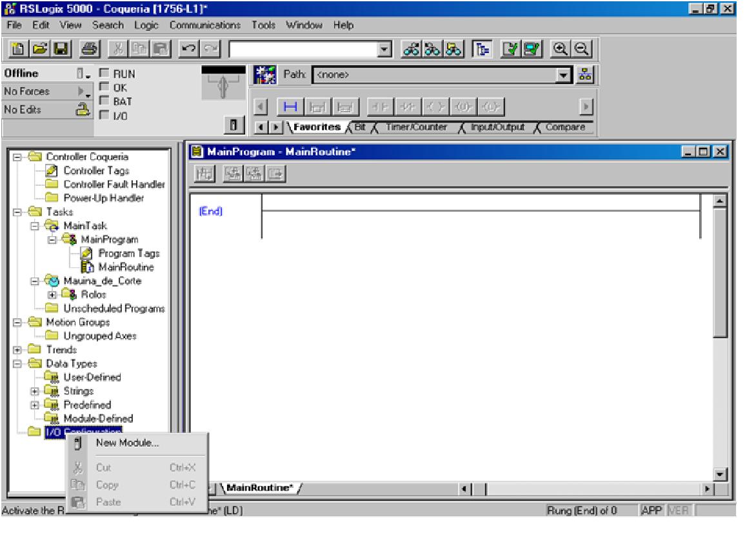Click the Copy toolbar icon

point(139,48)
